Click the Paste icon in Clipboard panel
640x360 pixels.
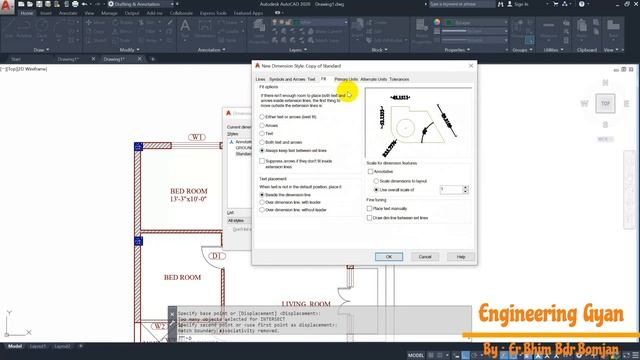pyautogui.click(x=582, y=29)
